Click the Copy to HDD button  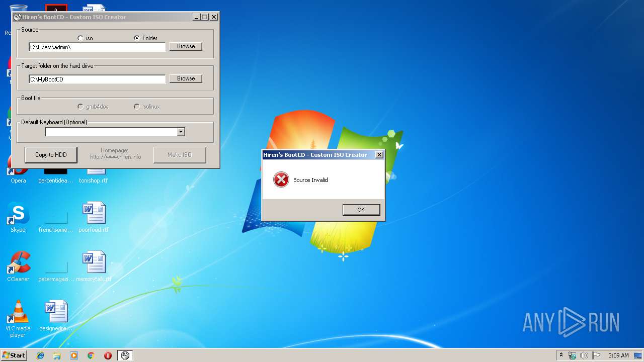click(x=51, y=155)
